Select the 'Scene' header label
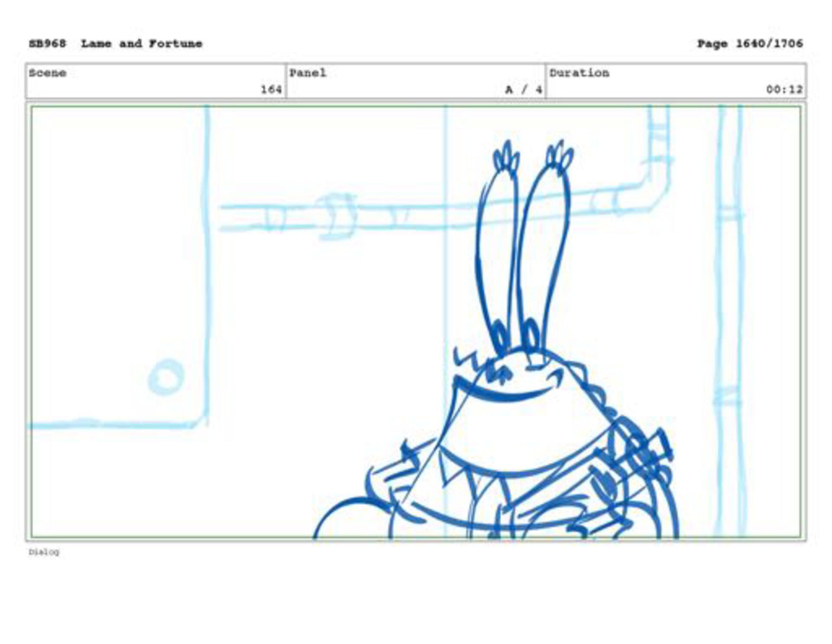 (48, 73)
